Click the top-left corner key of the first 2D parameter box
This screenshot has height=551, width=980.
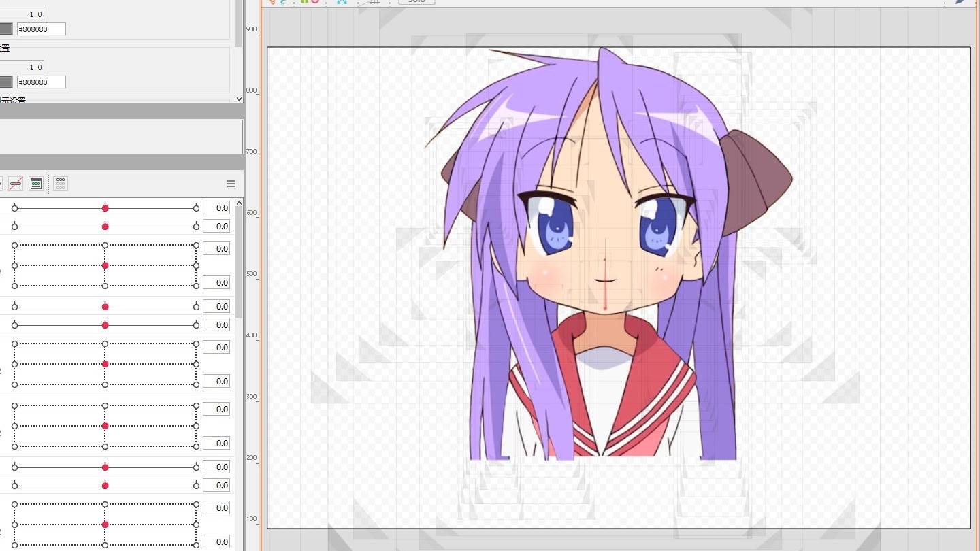click(x=14, y=245)
